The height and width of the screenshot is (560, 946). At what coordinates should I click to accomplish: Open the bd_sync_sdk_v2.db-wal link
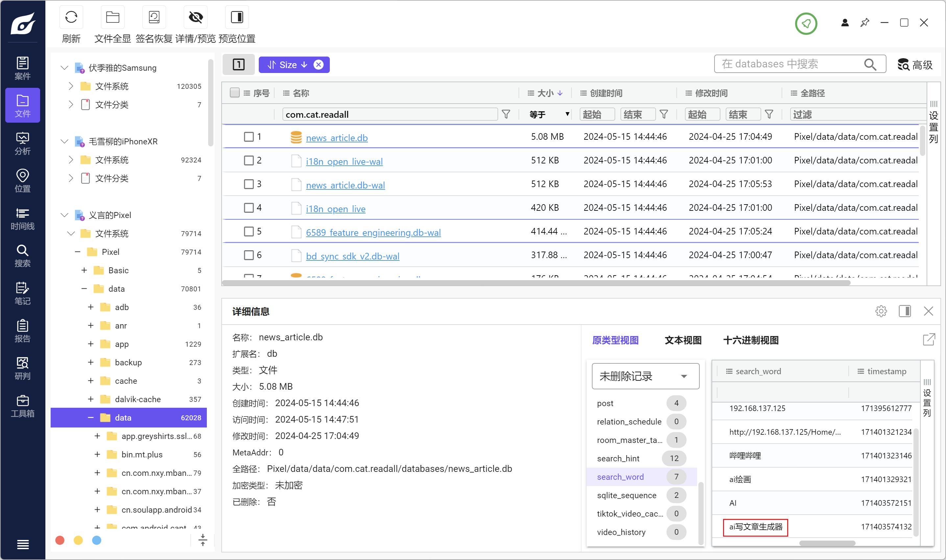click(352, 256)
